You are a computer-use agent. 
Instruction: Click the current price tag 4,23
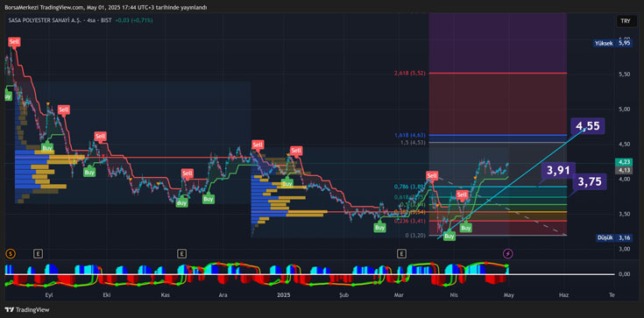(624, 162)
